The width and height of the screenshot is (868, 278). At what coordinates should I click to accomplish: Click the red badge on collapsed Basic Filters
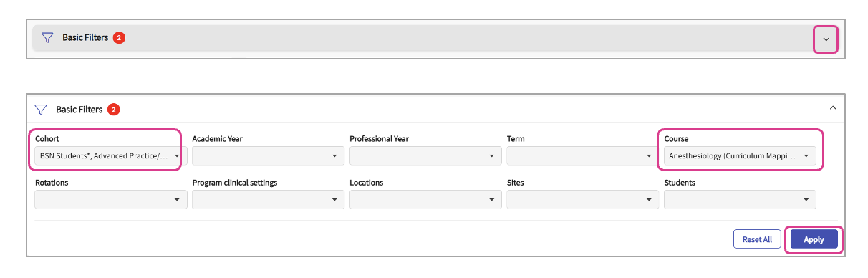tap(119, 37)
